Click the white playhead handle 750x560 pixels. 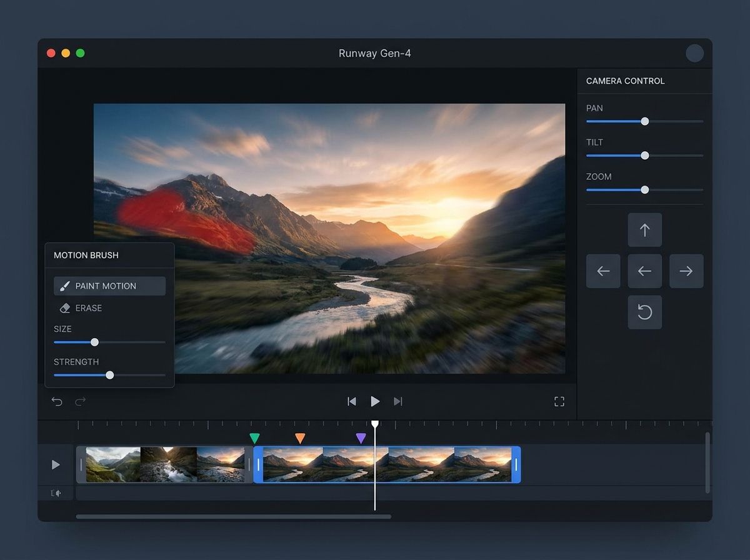click(375, 424)
